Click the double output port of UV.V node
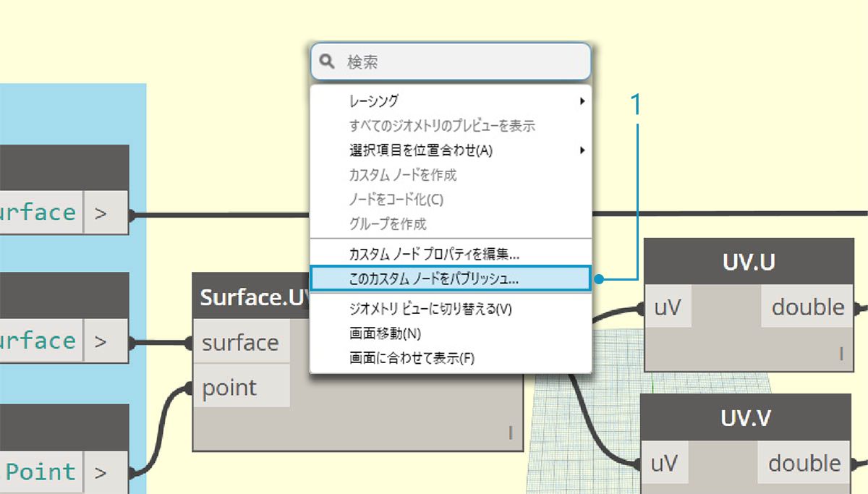Screen dimensions: 868x494 (x=804, y=463)
